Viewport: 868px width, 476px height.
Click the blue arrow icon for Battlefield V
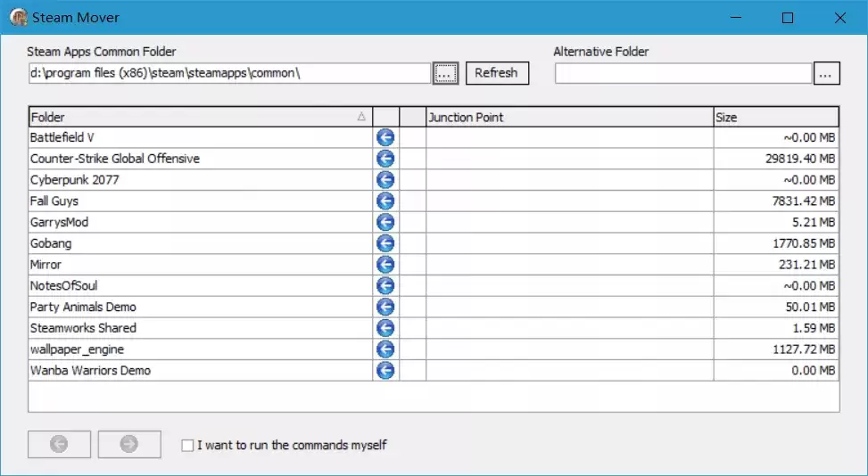coord(385,137)
